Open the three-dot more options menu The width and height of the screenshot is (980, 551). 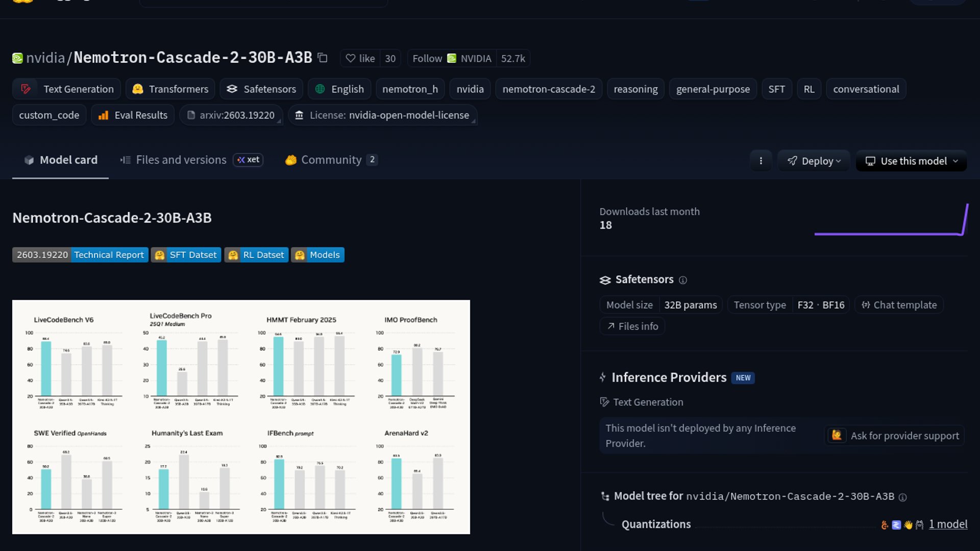761,161
